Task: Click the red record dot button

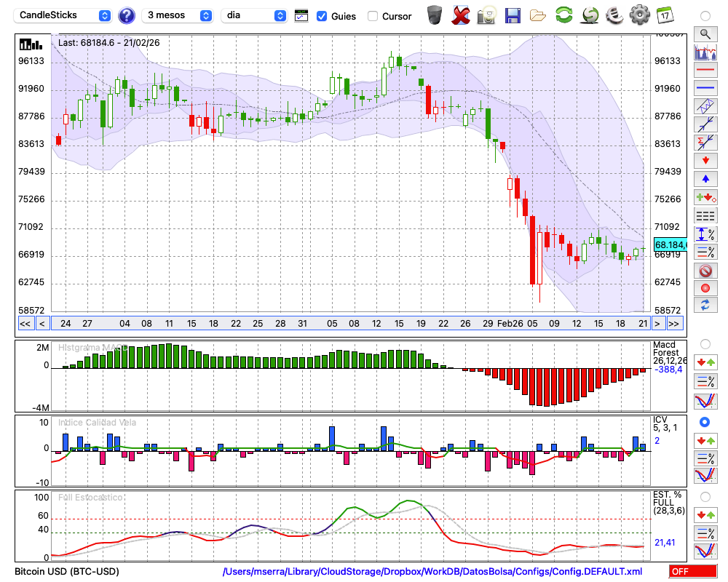Action: [705, 288]
